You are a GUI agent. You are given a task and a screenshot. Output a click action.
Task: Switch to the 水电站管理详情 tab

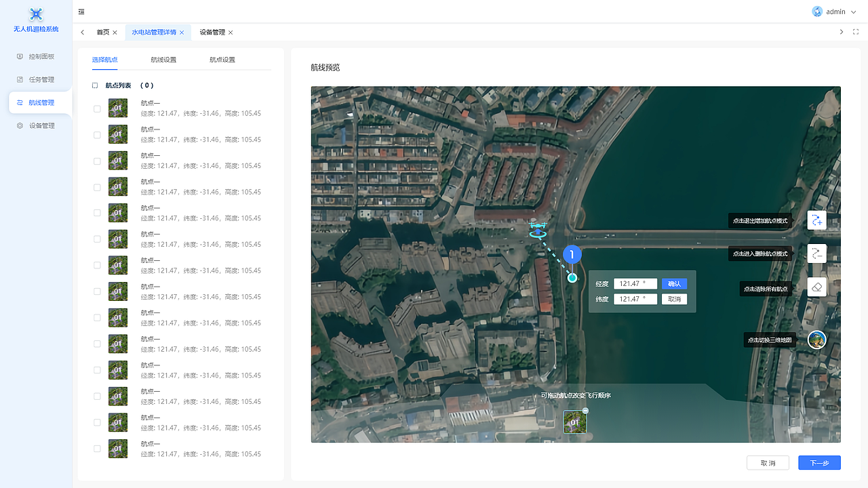pyautogui.click(x=154, y=33)
